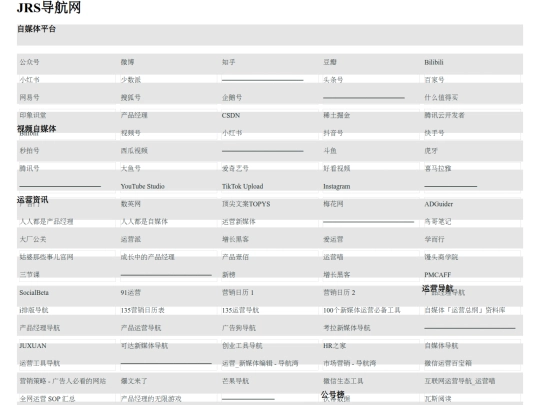540x405 pixels.
Task: Open the 顶尖文案TOPYS link
Action: [246, 204]
